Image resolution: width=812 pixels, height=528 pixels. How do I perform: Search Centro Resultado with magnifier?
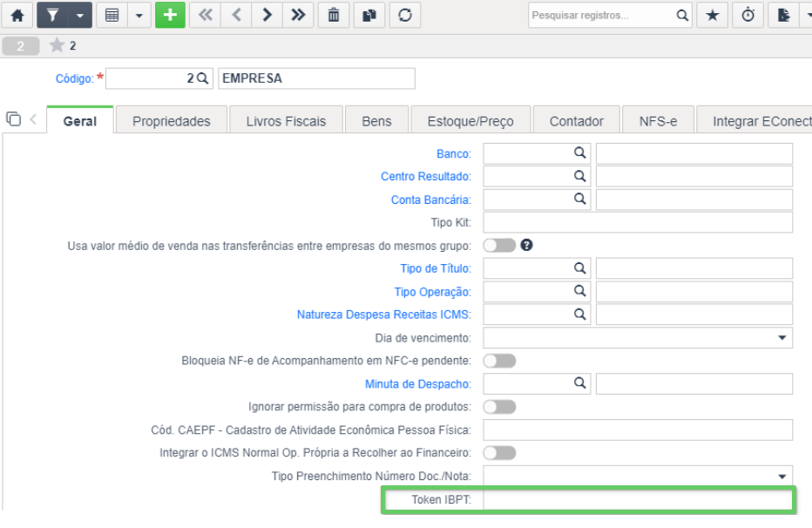[579, 176]
